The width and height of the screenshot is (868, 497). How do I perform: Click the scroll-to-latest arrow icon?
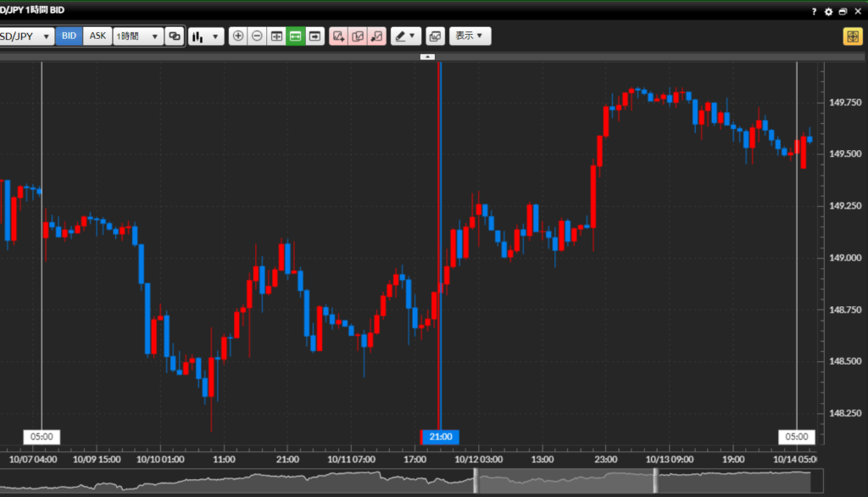click(x=315, y=36)
